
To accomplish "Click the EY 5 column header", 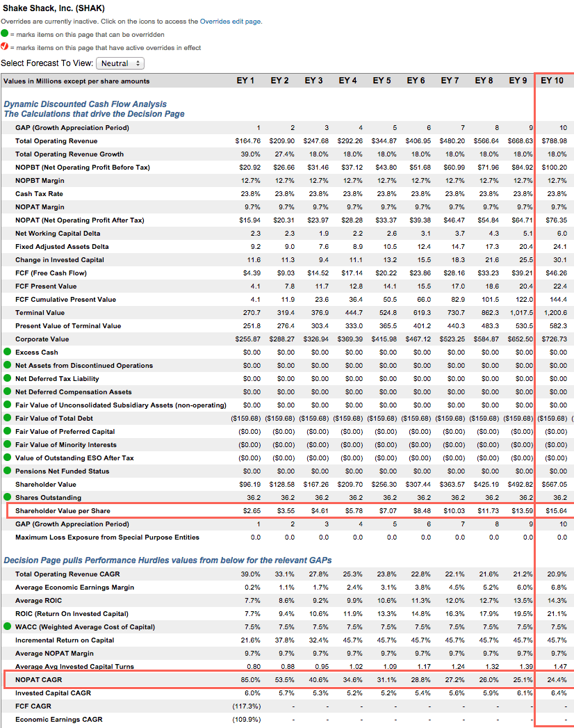I will click(382, 81).
